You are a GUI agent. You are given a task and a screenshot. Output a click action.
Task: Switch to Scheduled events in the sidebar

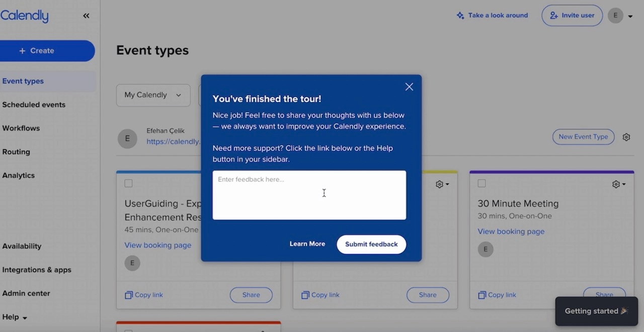(34, 105)
